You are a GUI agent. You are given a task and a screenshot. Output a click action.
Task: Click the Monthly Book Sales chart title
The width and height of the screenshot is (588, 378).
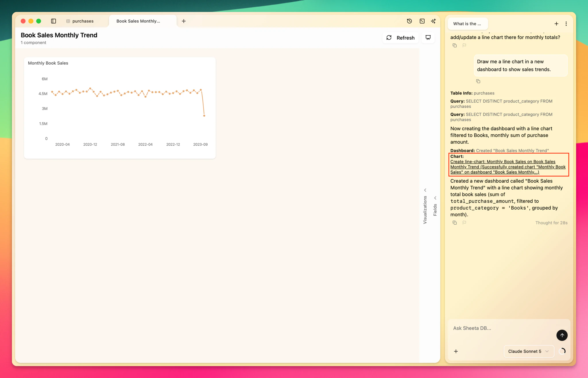pyautogui.click(x=48, y=63)
